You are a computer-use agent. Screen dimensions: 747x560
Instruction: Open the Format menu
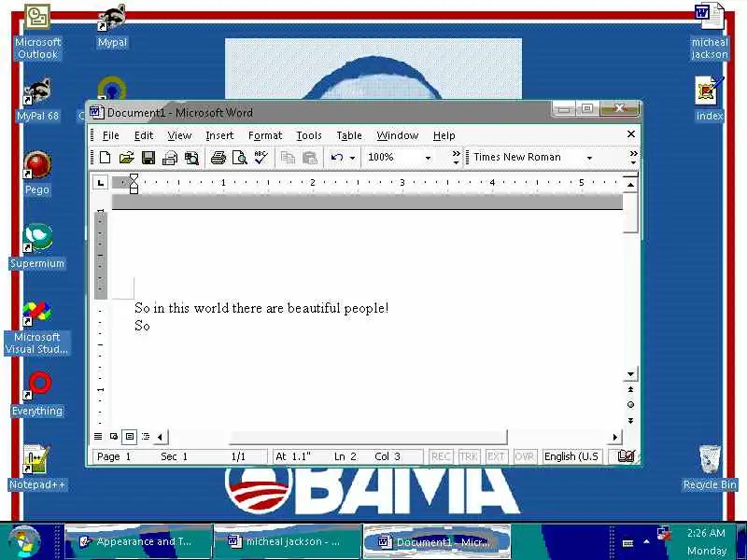point(265,135)
